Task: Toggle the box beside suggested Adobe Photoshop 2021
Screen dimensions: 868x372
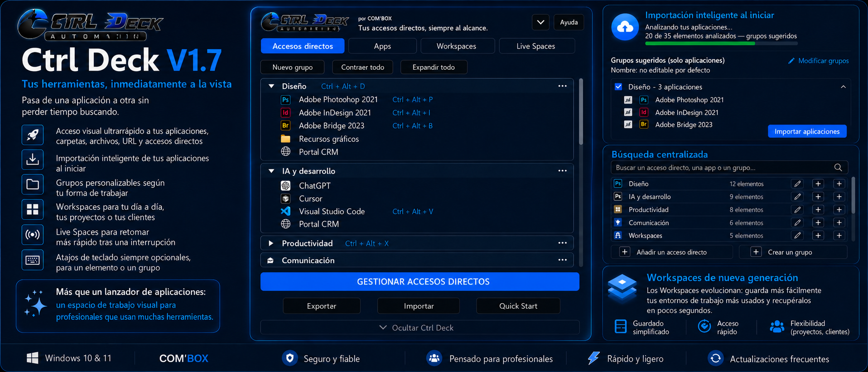Action: 628,100
